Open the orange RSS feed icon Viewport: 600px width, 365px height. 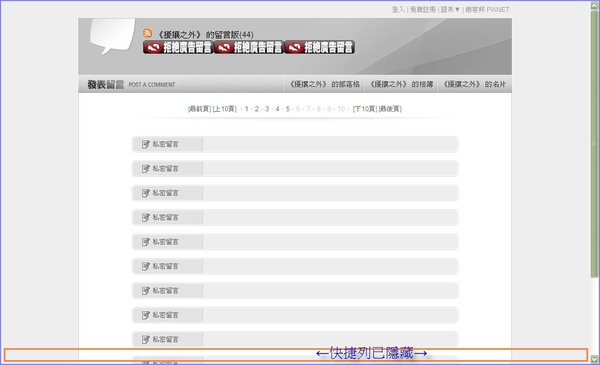147,33
